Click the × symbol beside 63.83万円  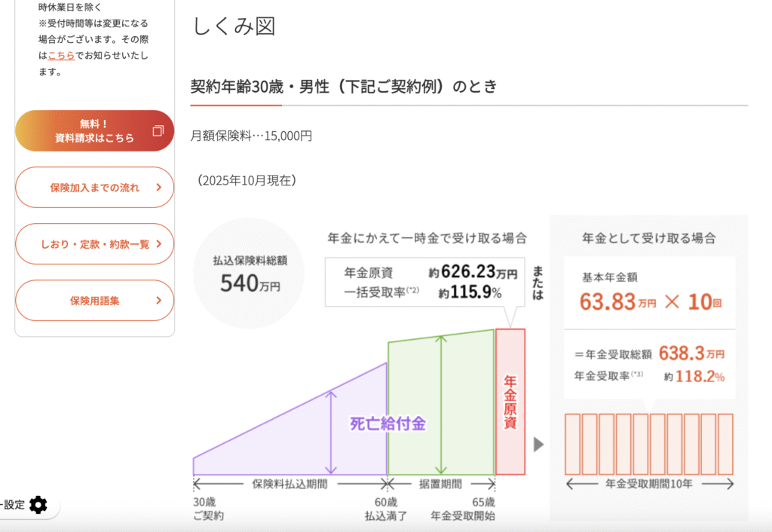(x=673, y=301)
